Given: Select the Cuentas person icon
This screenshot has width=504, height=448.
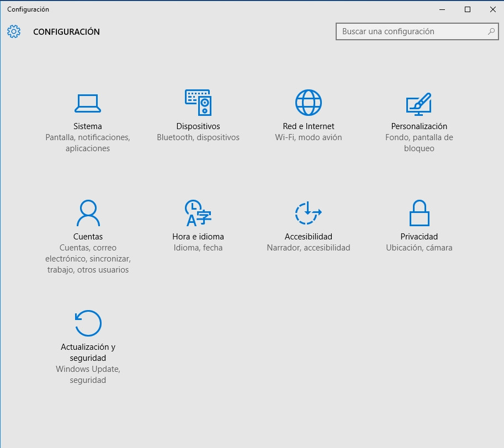Looking at the screenshot, I should (x=88, y=213).
